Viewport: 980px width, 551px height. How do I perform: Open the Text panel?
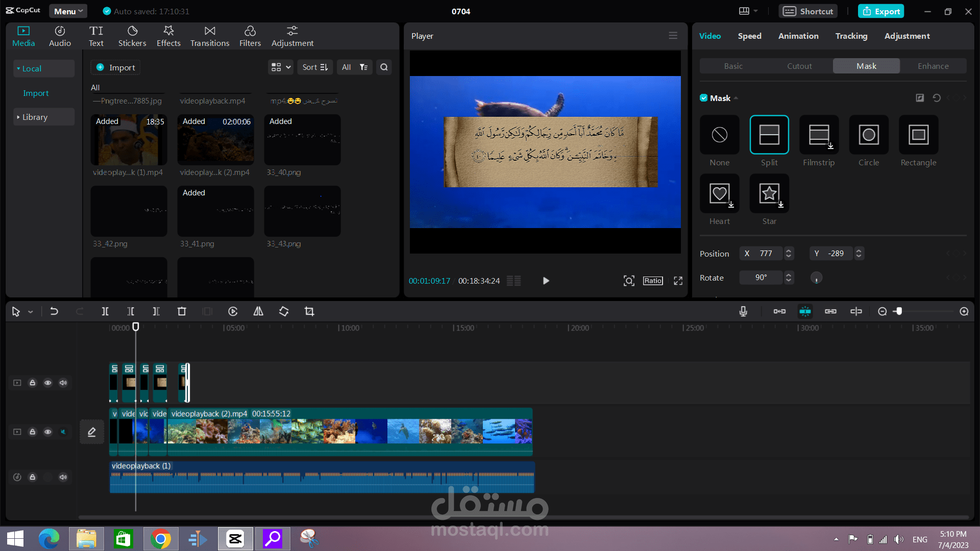(x=96, y=36)
